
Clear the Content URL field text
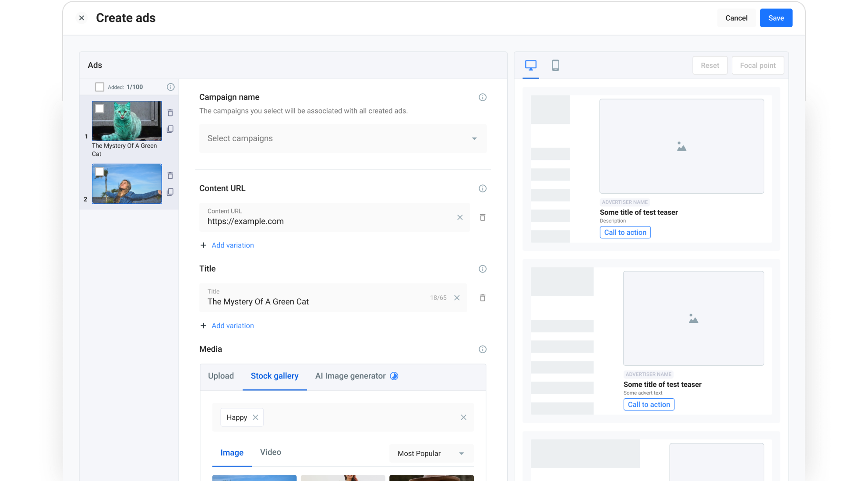pyautogui.click(x=459, y=217)
